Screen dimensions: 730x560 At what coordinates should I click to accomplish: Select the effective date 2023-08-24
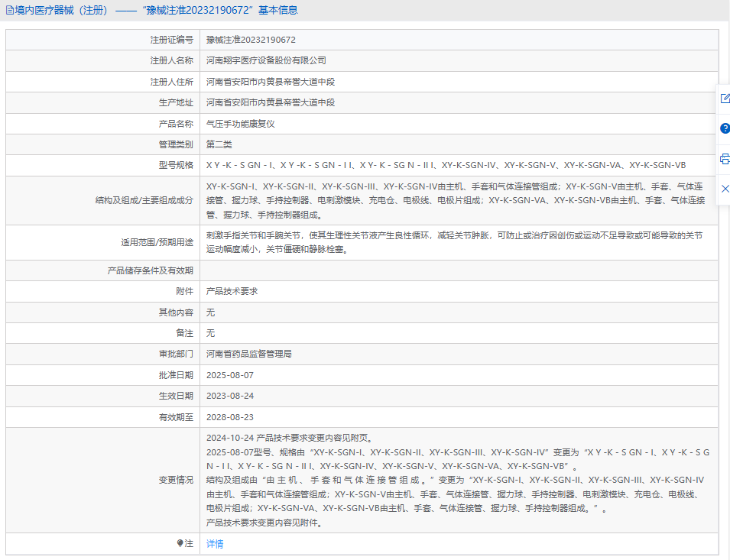(x=229, y=397)
